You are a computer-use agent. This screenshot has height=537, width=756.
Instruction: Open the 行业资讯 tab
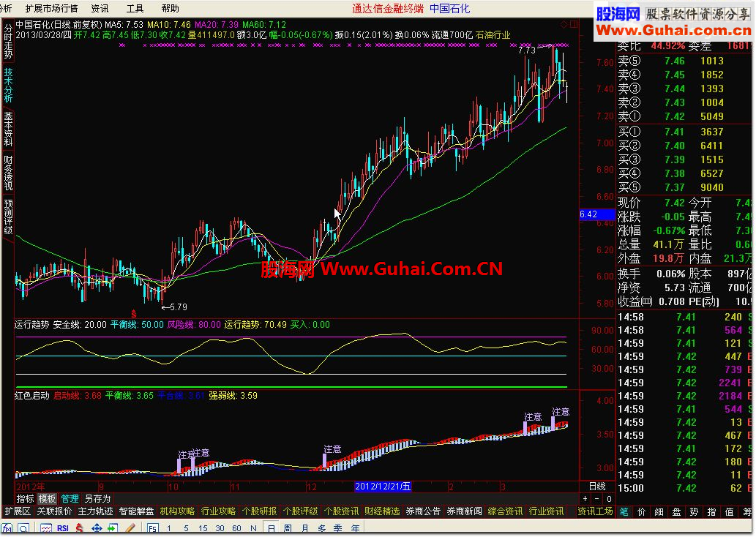click(546, 511)
